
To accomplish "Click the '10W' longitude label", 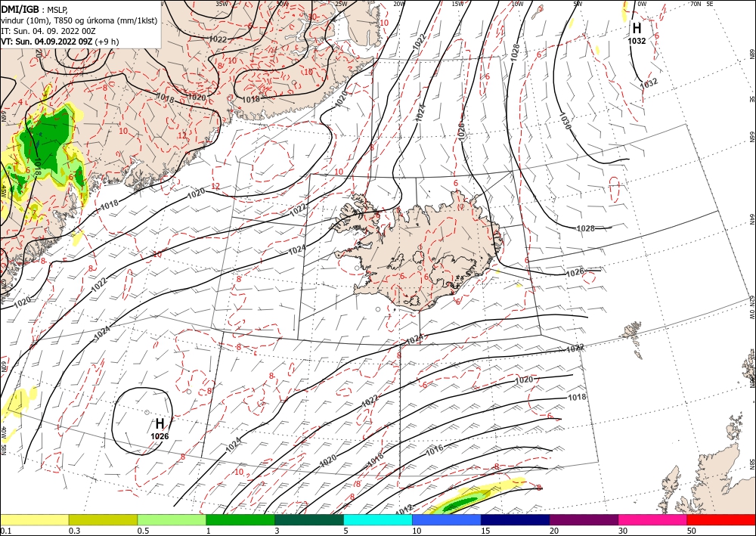I will [517, 4].
